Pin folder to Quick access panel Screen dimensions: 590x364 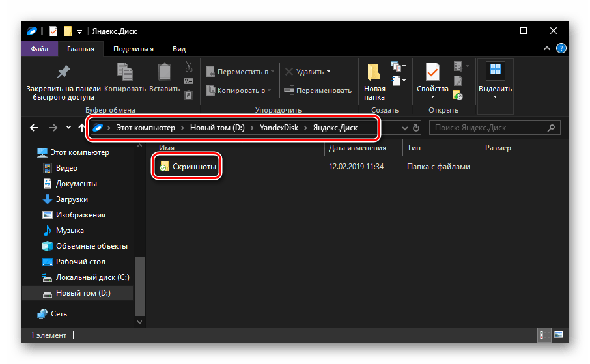(63, 81)
